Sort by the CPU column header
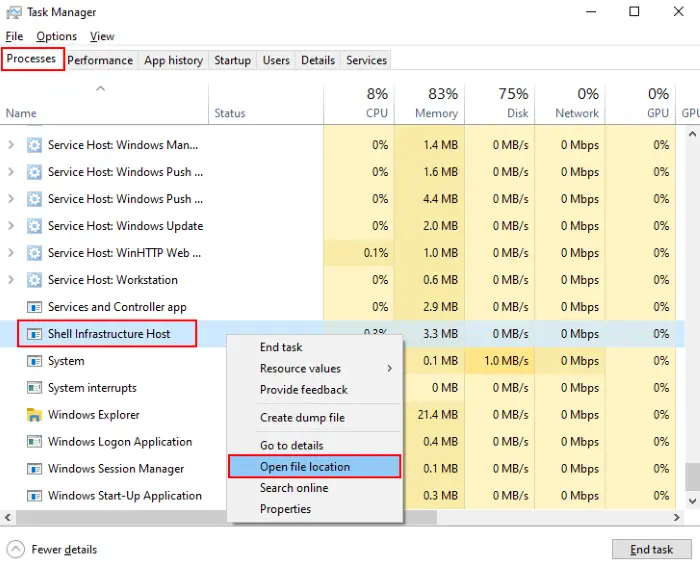This screenshot has width=700, height=570. tap(359, 104)
